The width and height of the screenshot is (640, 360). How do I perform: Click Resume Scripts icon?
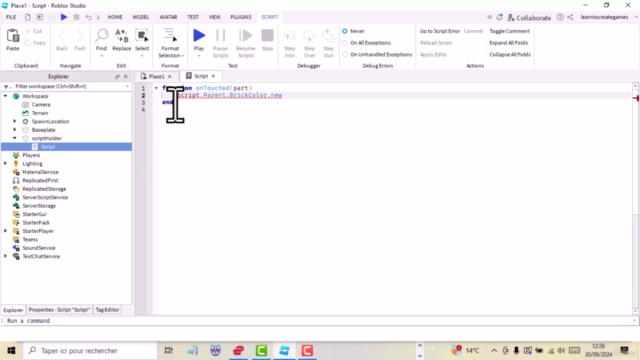click(245, 36)
